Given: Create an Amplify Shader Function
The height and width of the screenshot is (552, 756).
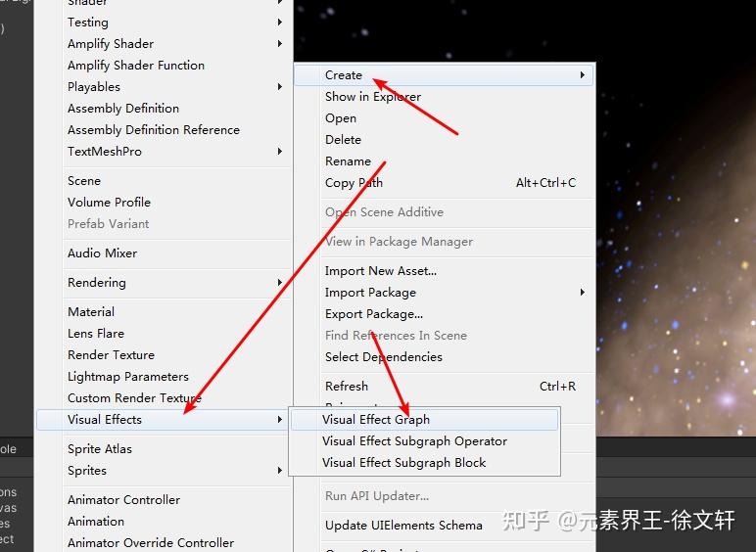Looking at the screenshot, I should pos(164,65).
